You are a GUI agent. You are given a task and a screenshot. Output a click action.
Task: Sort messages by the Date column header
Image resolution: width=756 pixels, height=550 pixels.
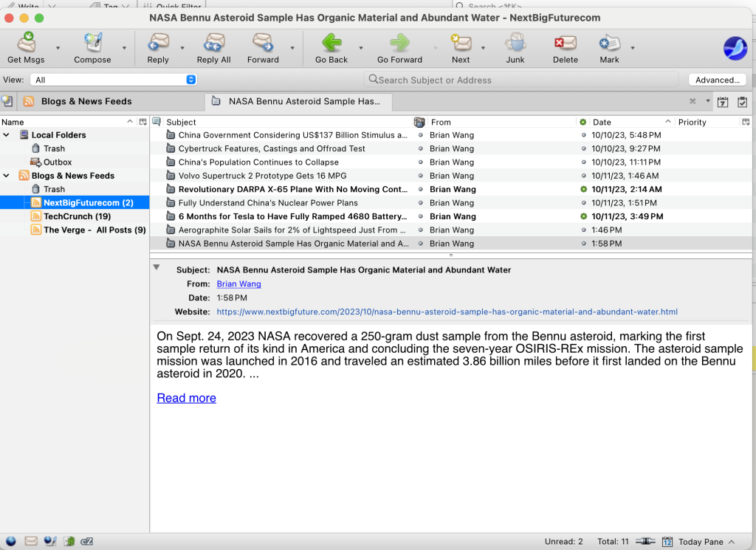pos(632,122)
